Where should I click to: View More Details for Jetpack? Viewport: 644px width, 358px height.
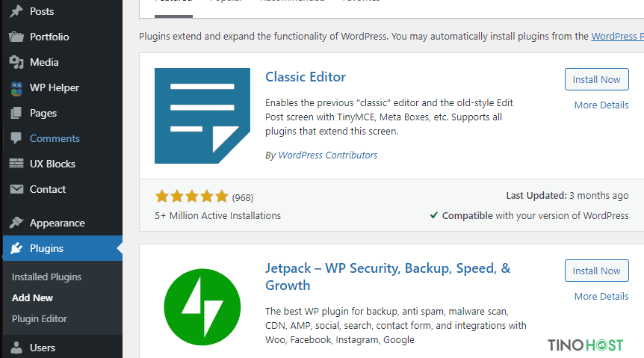coord(601,297)
